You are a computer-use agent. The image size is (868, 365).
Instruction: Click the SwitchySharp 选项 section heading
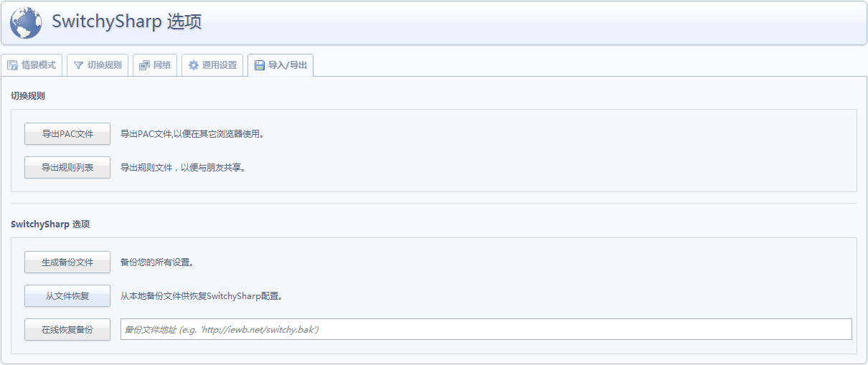pos(50,224)
